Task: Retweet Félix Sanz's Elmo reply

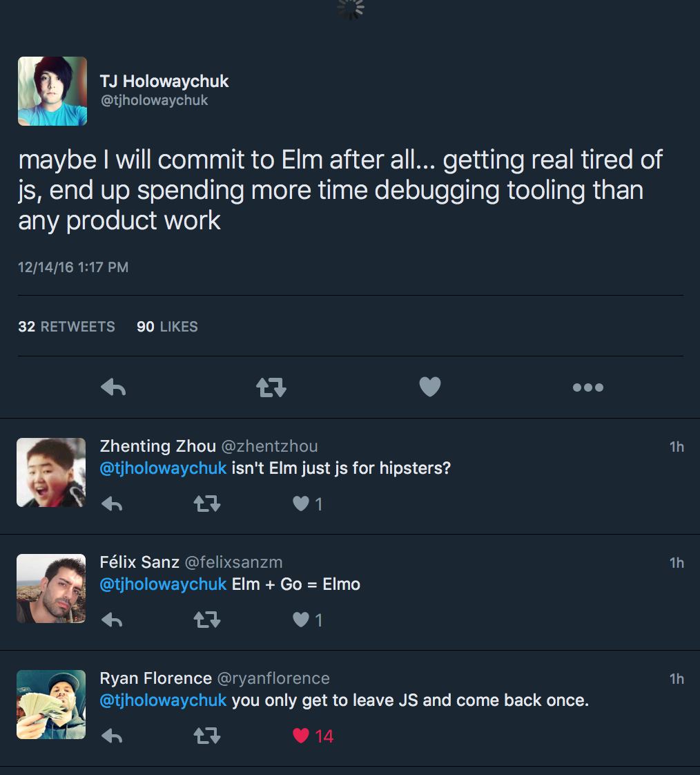Action: (x=206, y=620)
